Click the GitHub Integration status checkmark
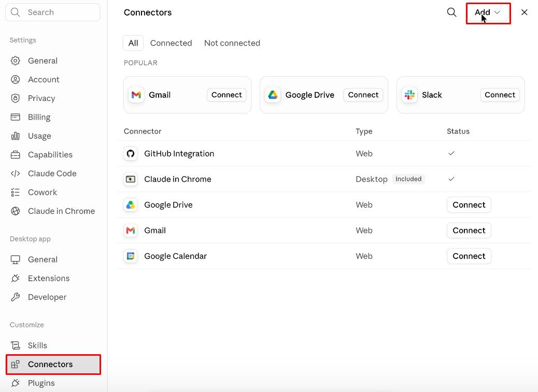The height and width of the screenshot is (392, 538). coord(451,153)
